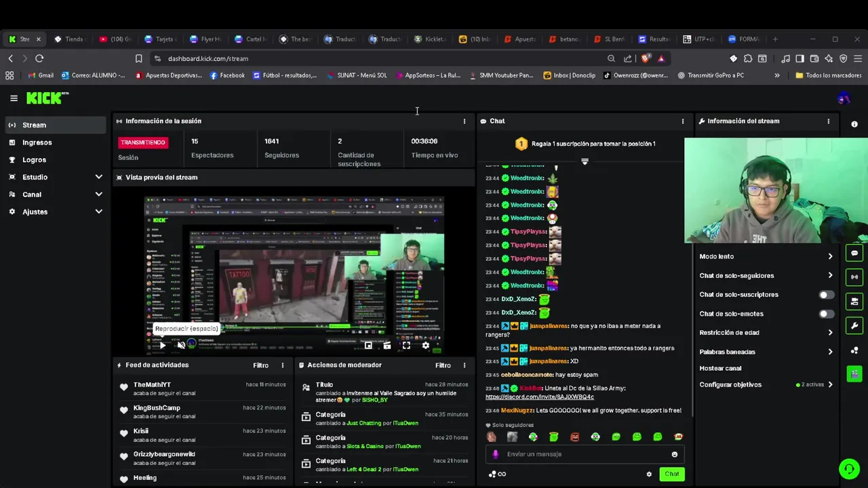Toggle Chat de solo-suscriptores switch
Screen dimensions: 868x488
click(x=826, y=295)
